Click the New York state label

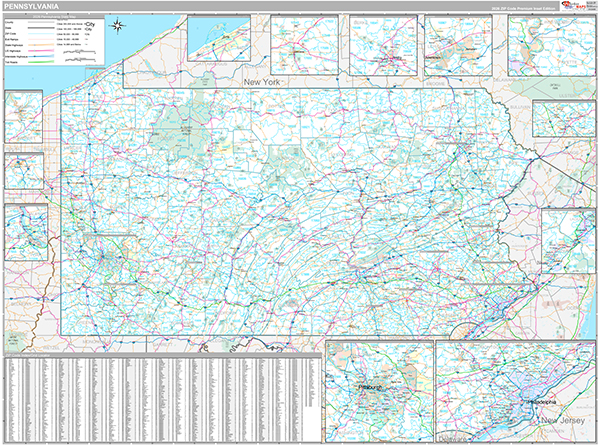(x=262, y=82)
